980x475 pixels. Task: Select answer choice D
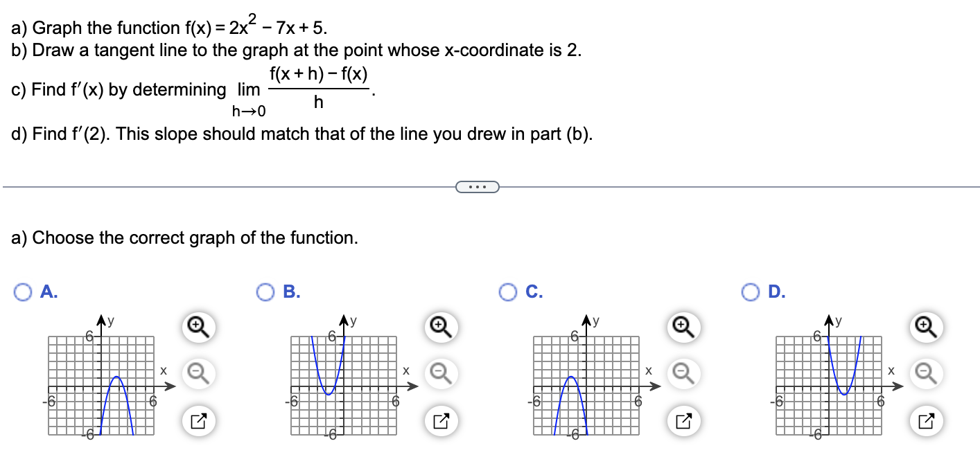[x=749, y=292]
